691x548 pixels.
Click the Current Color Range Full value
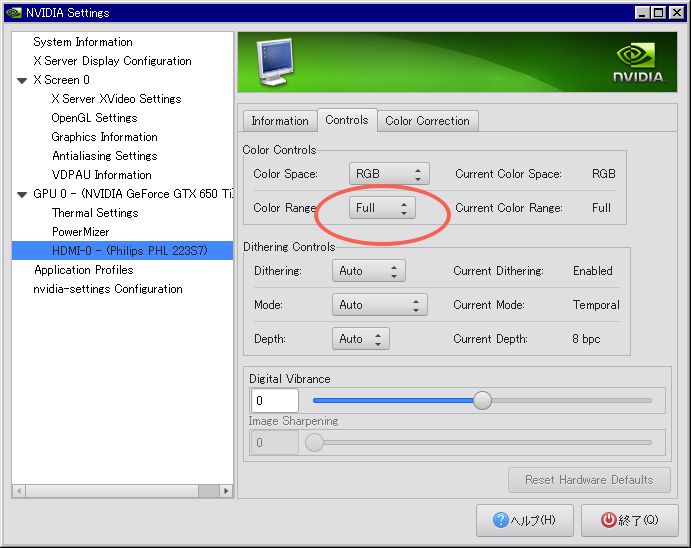[602, 207]
